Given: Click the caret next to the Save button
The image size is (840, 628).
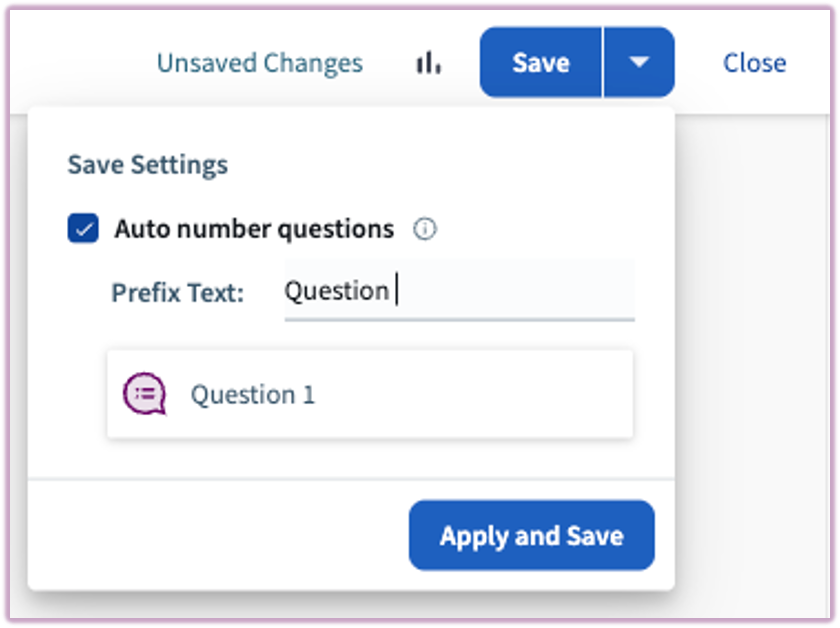Looking at the screenshot, I should (640, 62).
